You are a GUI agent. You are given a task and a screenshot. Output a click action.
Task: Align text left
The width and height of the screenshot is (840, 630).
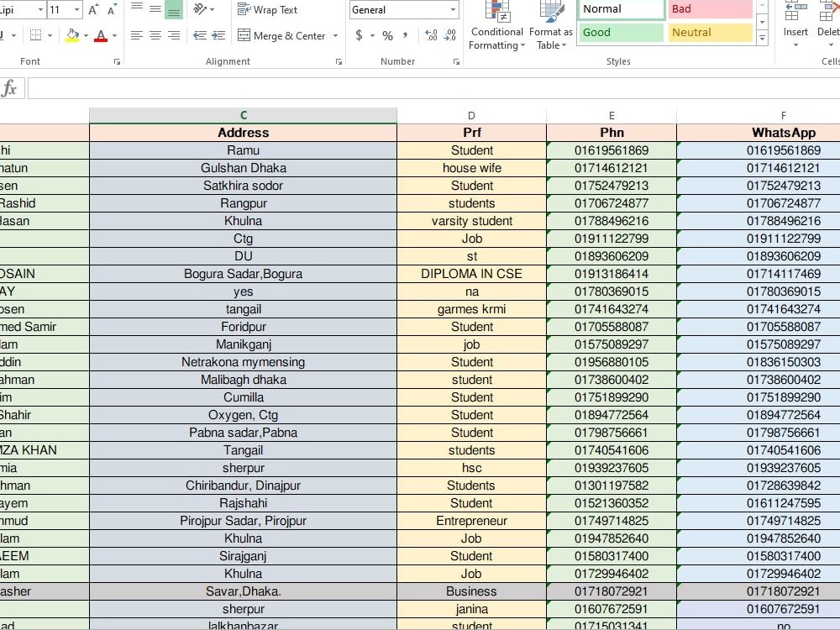(137, 36)
